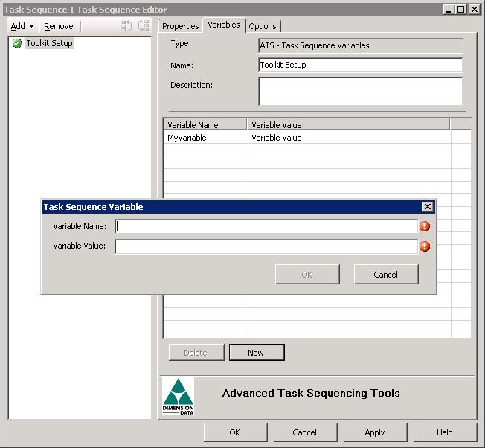Close the Task Sequence Variable dialog
485x448 pixels.
coord(427,206)
